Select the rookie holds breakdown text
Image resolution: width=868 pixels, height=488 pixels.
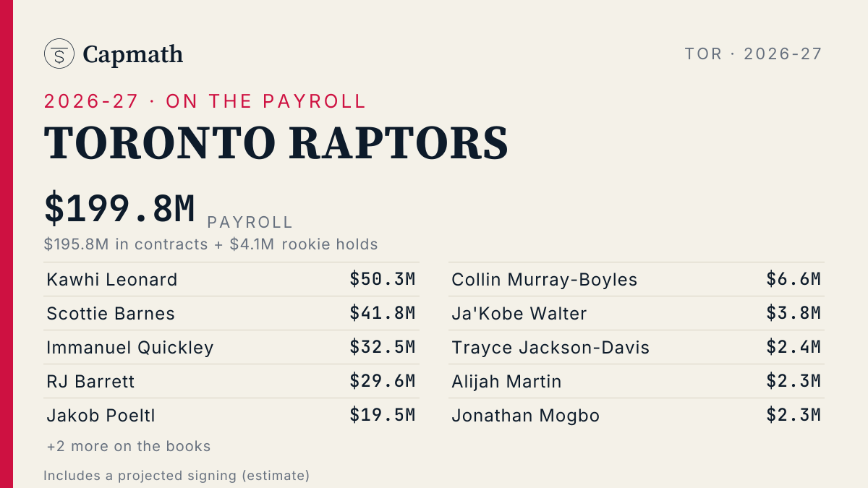click(211, 244)
